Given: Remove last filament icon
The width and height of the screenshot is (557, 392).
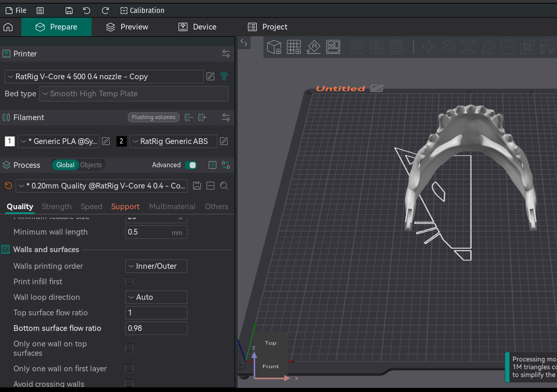Looking at the screenshot, I should 189,117.
